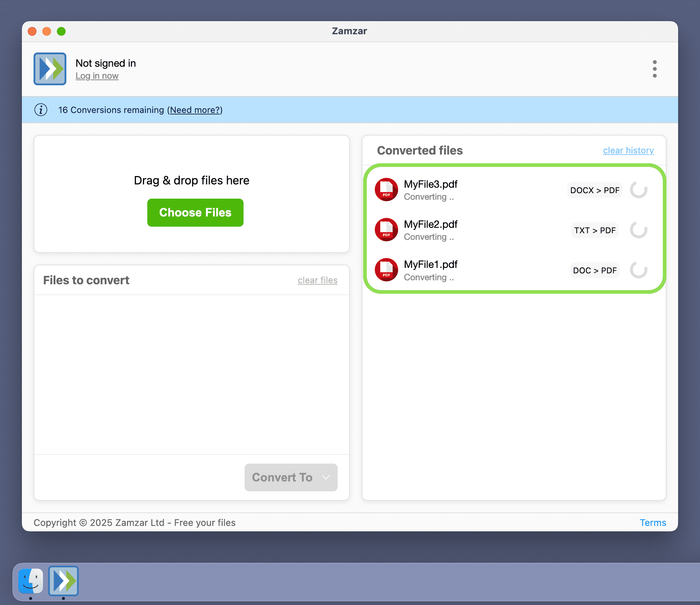Click the chevron on the Convert To button

click(x=326, y=477)
